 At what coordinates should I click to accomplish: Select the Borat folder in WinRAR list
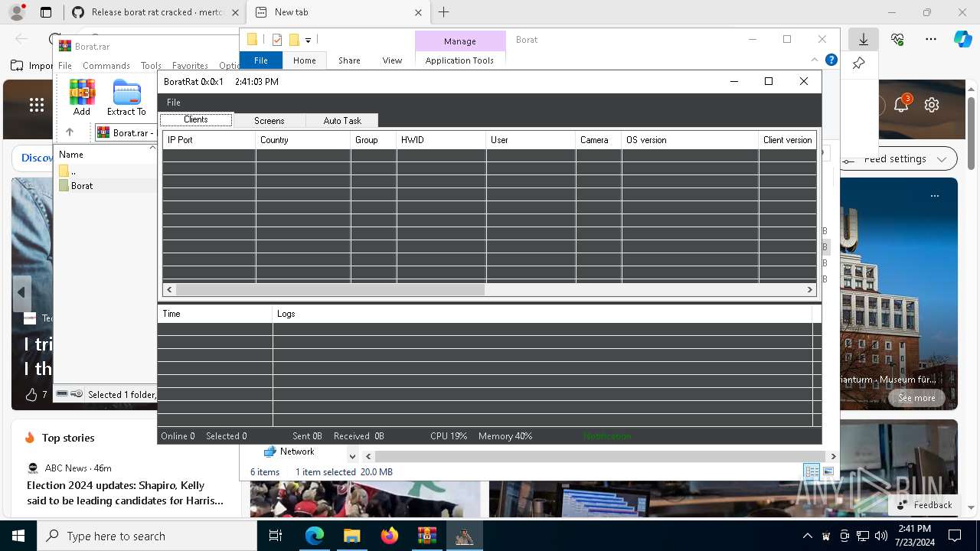(x=82, y=186)
